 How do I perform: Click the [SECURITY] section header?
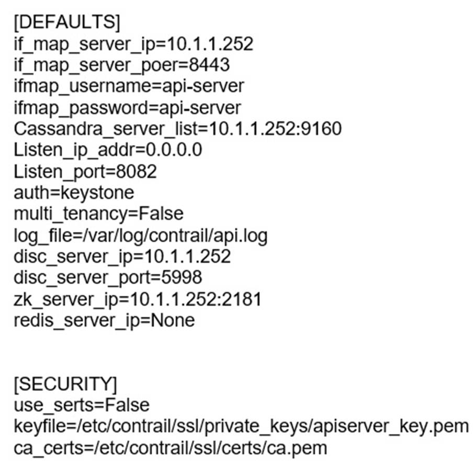[x=65, y=384]
